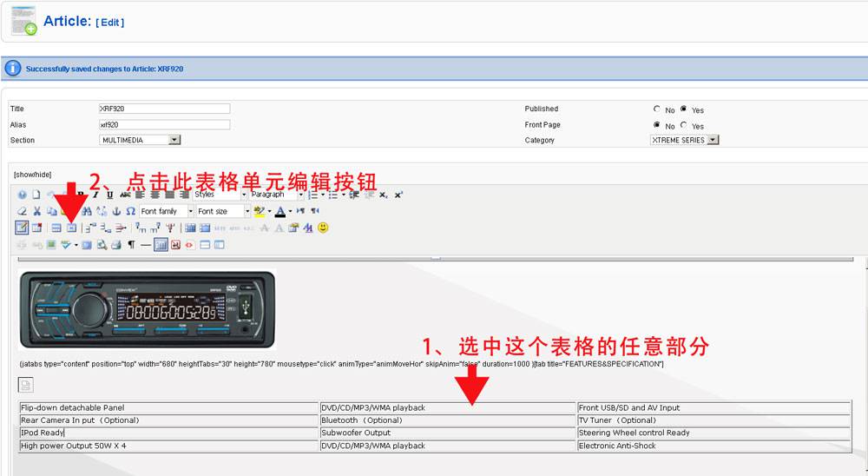Set text direction left-to-right
This screenshot has height=476, width=868.
[300, 210]
